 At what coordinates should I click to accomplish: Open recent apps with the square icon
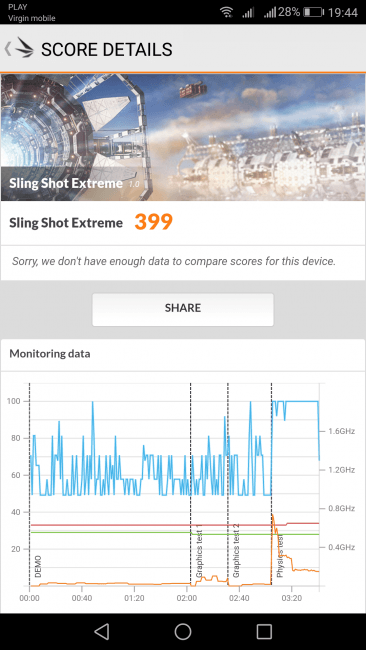click(264, 631)
